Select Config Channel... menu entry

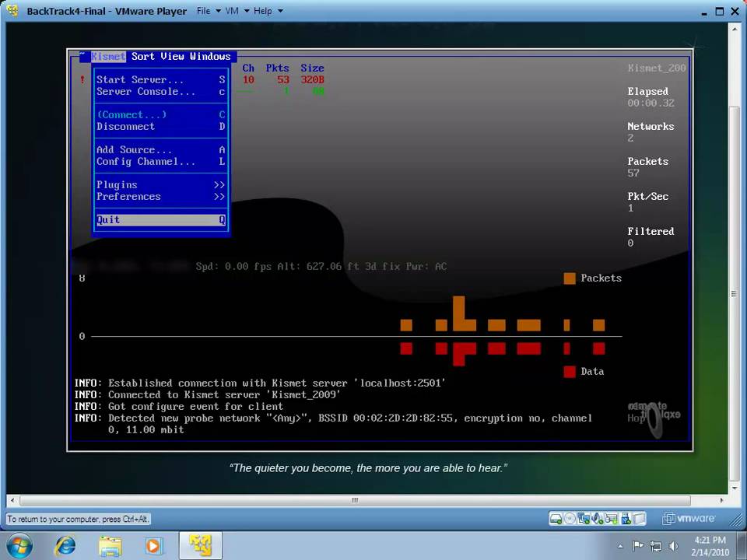(160, 162)
